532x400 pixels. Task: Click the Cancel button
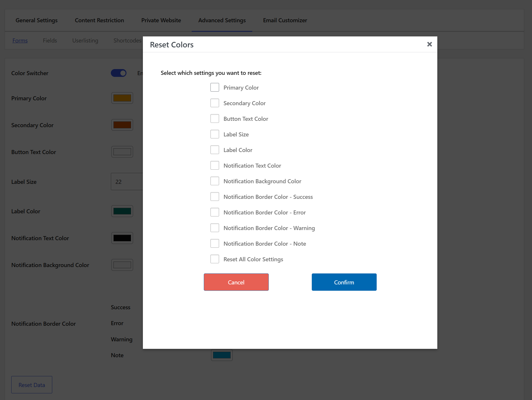236,282
